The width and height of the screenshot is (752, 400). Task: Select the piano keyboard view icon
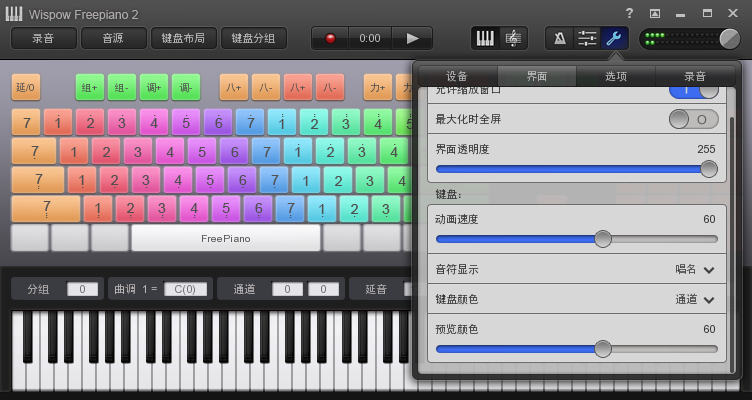[484, 38]
